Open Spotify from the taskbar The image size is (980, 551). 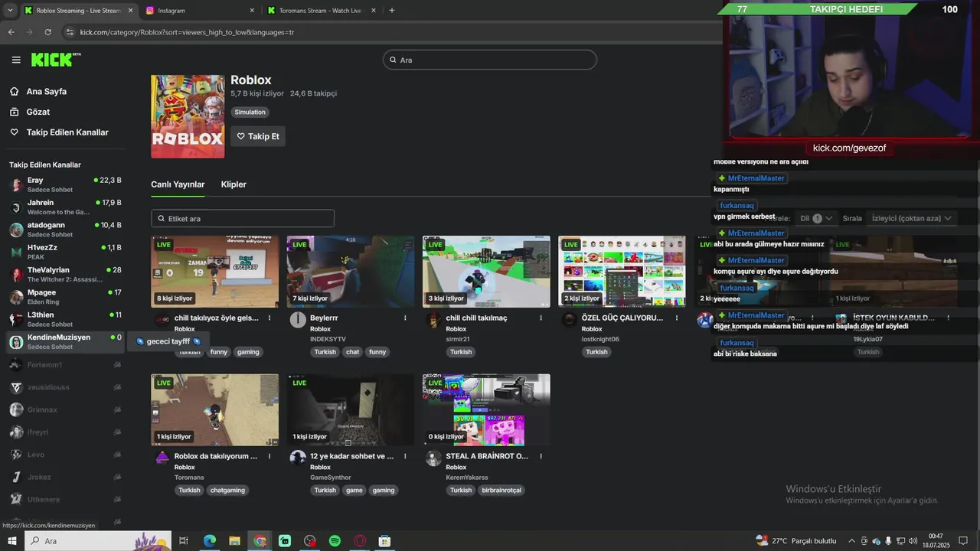335,541
